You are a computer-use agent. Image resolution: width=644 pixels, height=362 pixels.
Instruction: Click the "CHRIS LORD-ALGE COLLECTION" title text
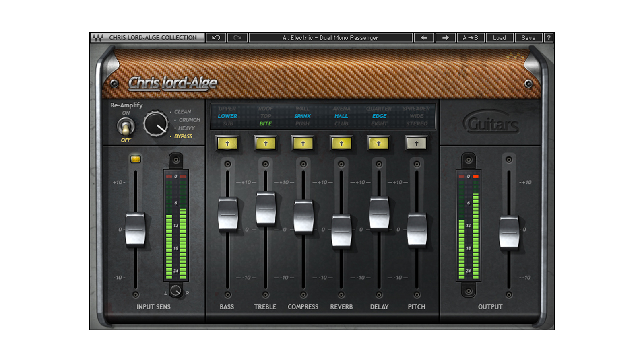[x=153, y=38]
